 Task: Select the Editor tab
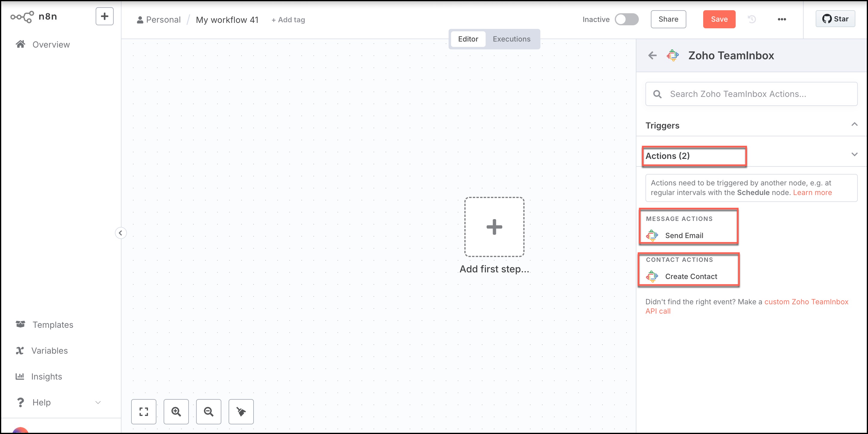[468, 39]
